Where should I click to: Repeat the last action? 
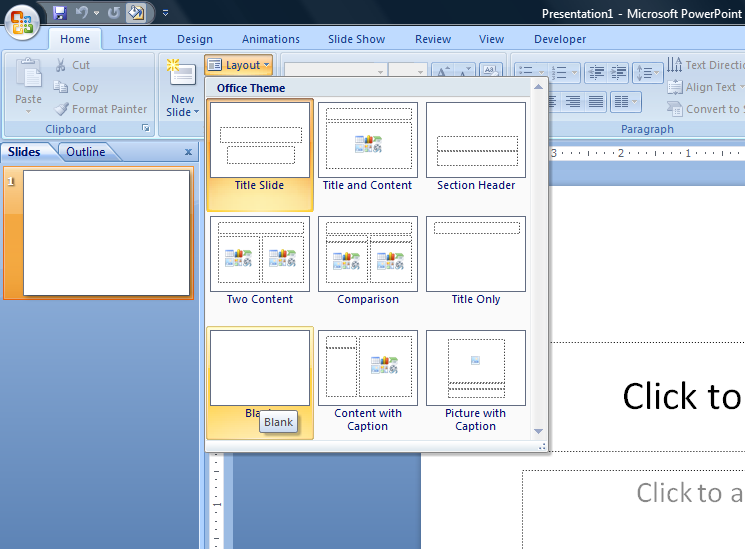click(114, 13)
